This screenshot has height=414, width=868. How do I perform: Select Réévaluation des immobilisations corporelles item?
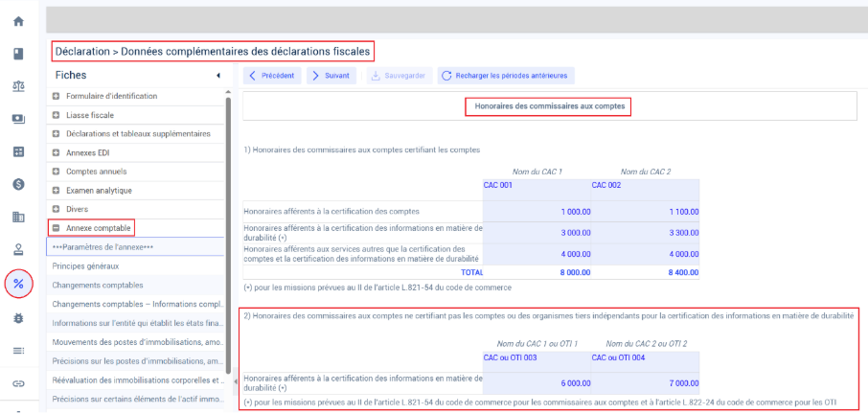click(x=135, y=379)
